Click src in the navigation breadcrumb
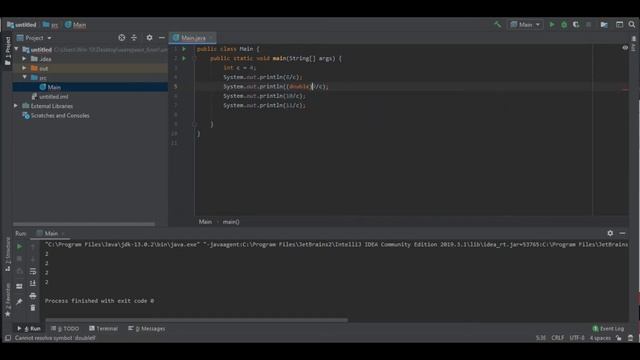 click(51, 25)
